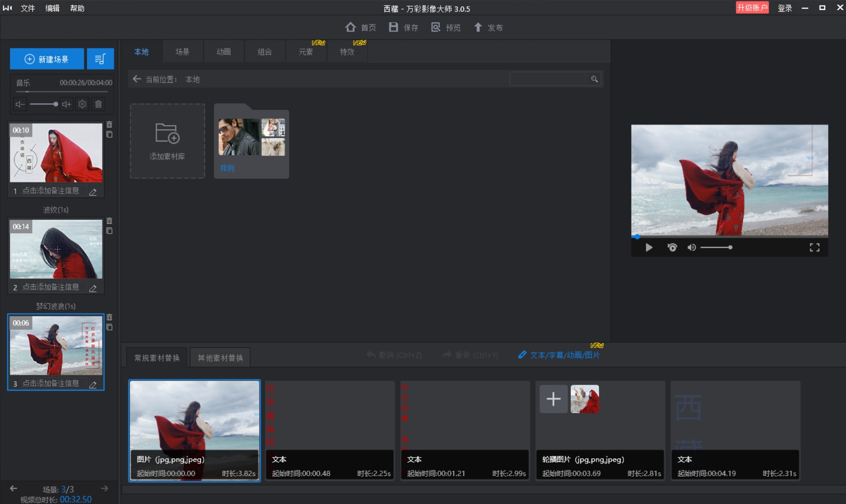846x504 pixels.
Task: Add image to 轮播图片 with plus
Action: 553,399
